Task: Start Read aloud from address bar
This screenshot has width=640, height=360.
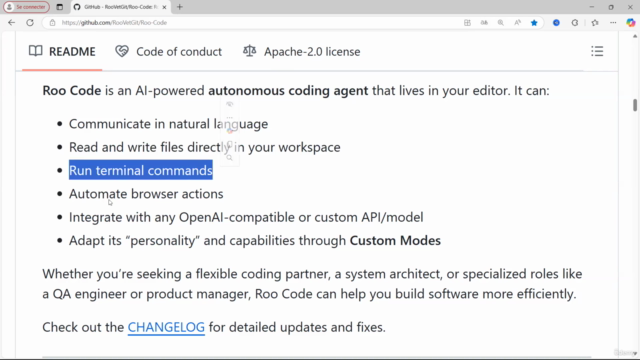Action: pyautogui.click(x=517, y=23)
